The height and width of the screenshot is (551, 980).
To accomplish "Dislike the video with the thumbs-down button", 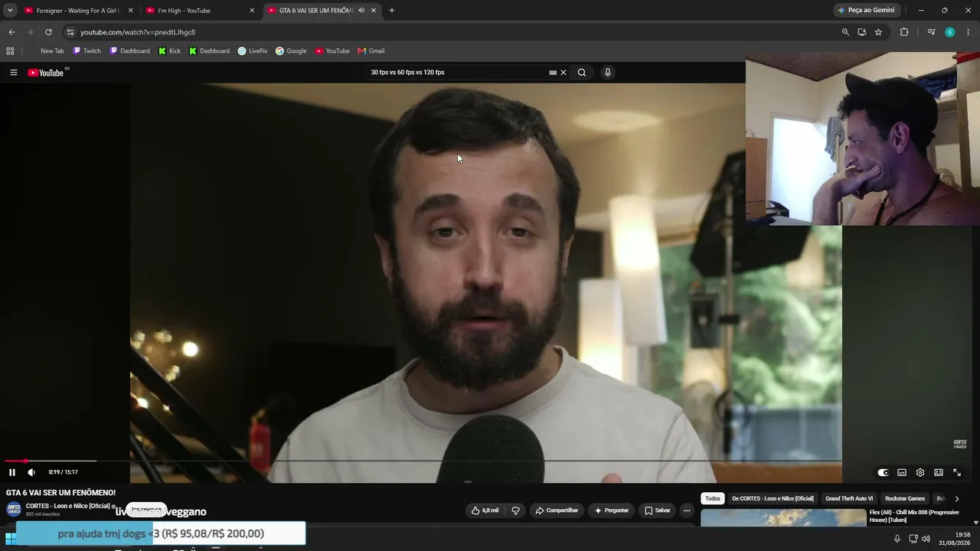I will click(515, 510).
